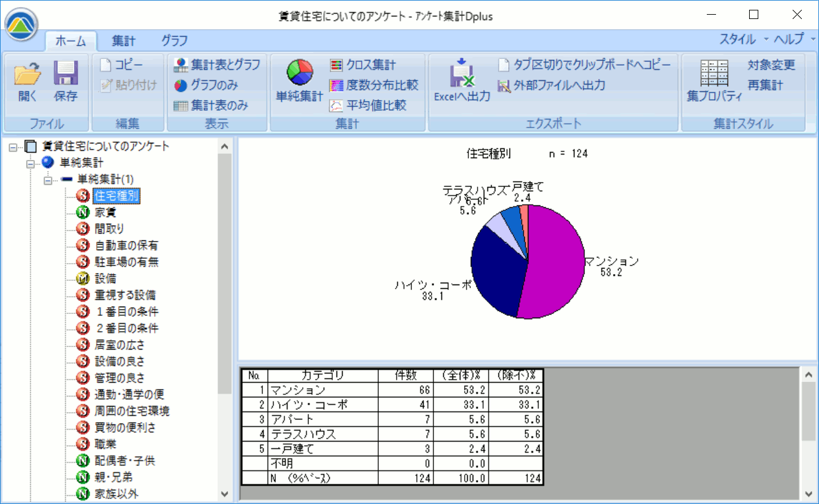Select ２番目の条件 tree item

point(126,328)
